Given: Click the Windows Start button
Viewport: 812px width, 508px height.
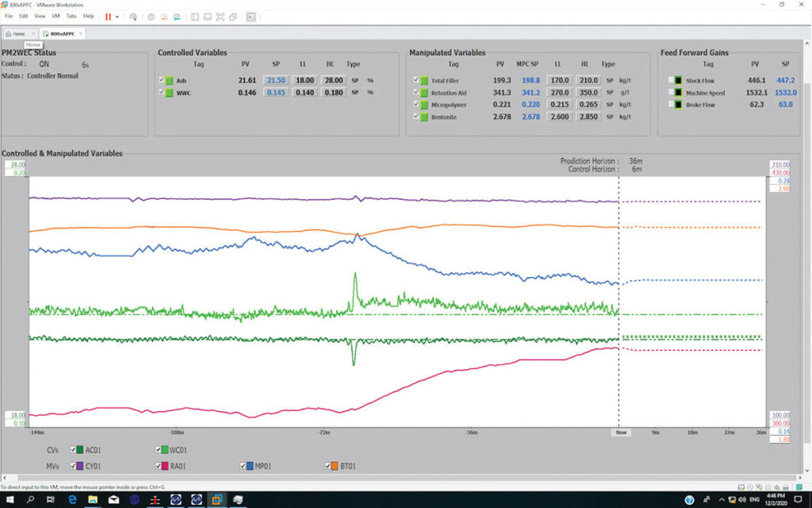Looking at the screenshot, I should click(10, 499).
